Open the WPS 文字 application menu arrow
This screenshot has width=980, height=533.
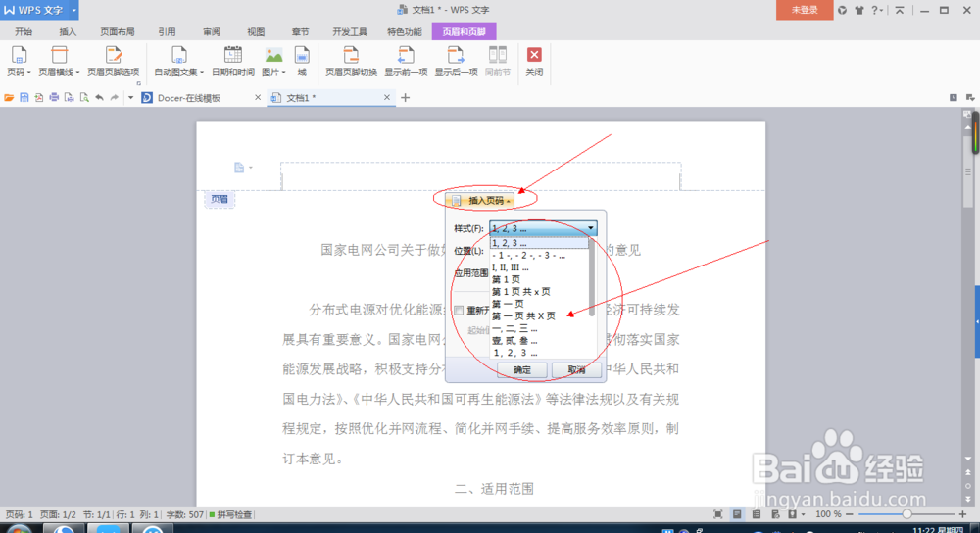tap(73, 10)
